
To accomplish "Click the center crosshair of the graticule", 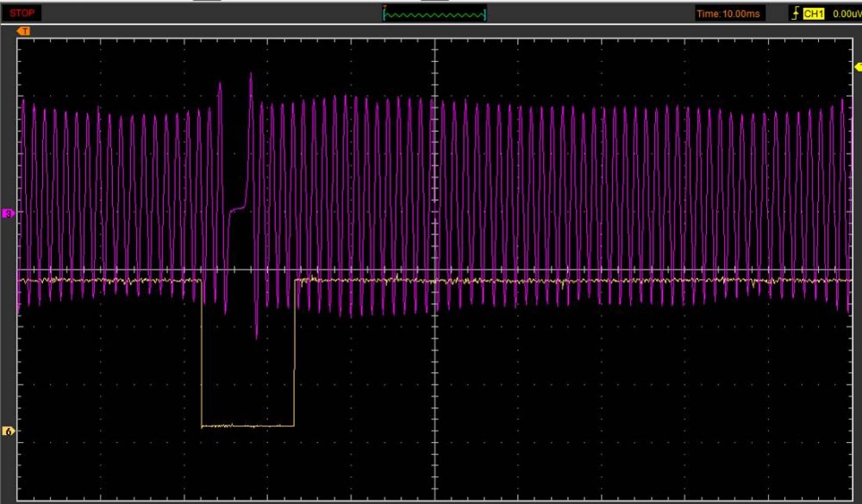I will (x=436, y=269).
